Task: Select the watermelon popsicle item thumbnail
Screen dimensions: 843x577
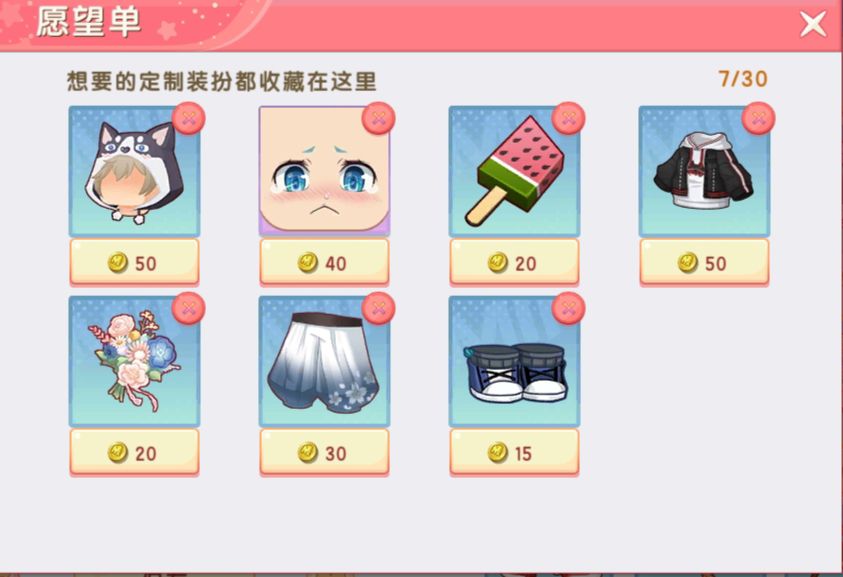Action: pyautogui.click(x=514, y=172)
